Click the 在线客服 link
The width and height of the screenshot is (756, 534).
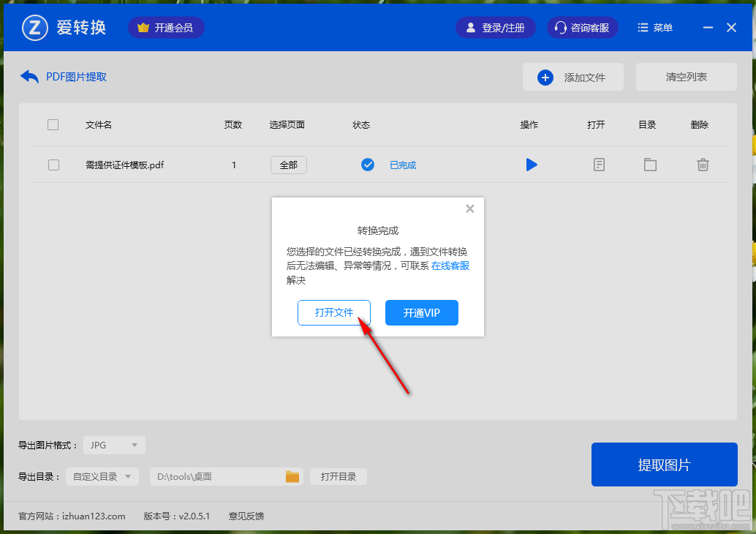tap(450, 266)
